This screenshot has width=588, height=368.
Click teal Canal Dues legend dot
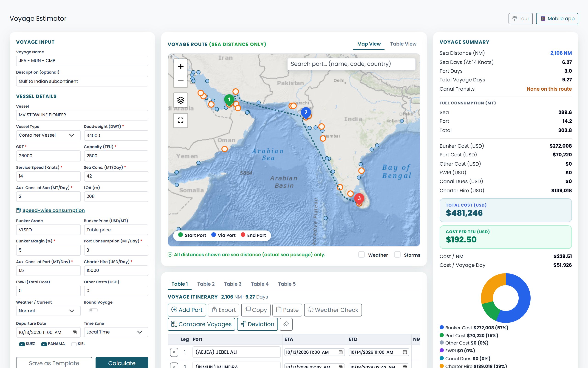tap(442, 358)
